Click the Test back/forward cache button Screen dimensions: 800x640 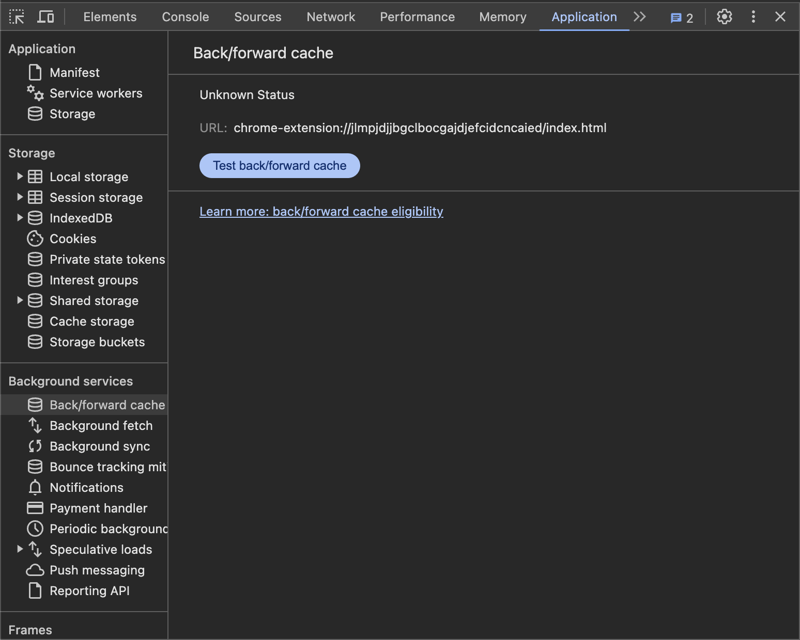(x=280, y=165)
